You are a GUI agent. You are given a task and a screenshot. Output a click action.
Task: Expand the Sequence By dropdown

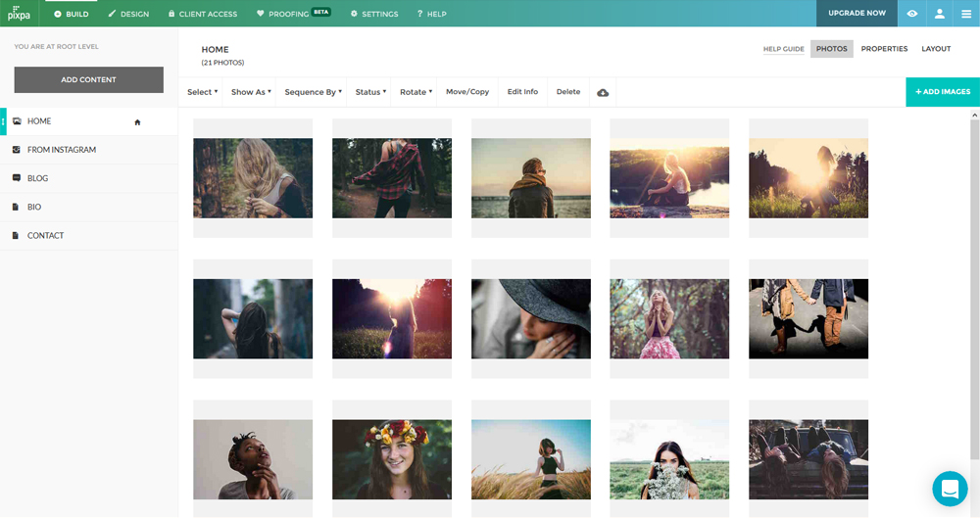314,92
